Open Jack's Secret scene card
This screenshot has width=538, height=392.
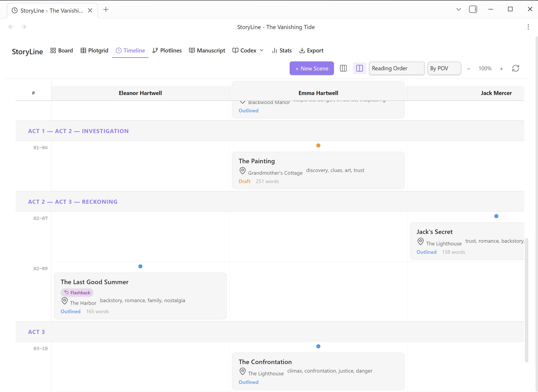(x=467, y=241)
